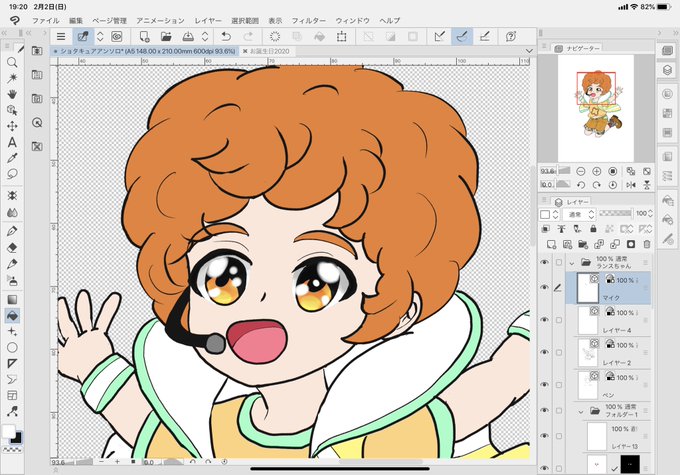Flip canvas horizontally in Navigator

tap(631, 185)
